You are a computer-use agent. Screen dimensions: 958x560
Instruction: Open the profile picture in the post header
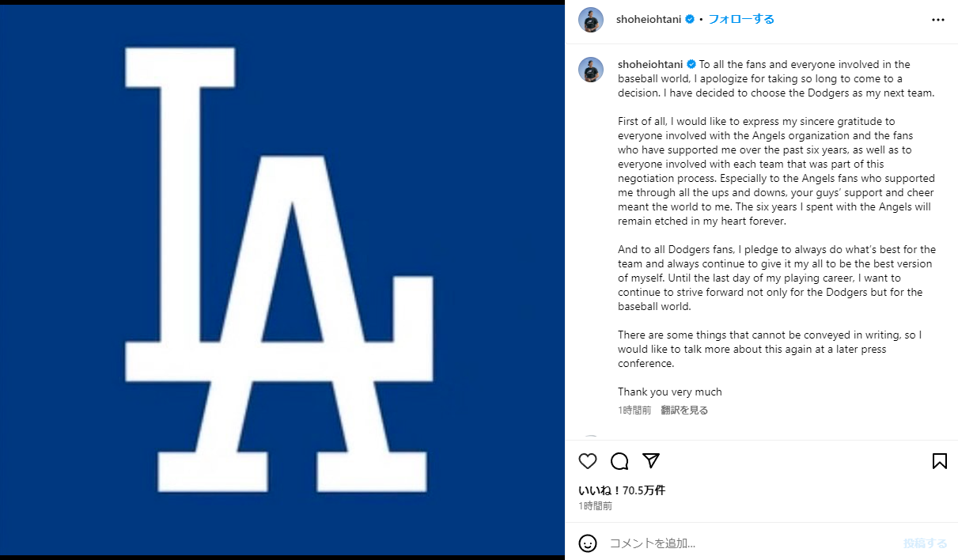click(591, 20)
